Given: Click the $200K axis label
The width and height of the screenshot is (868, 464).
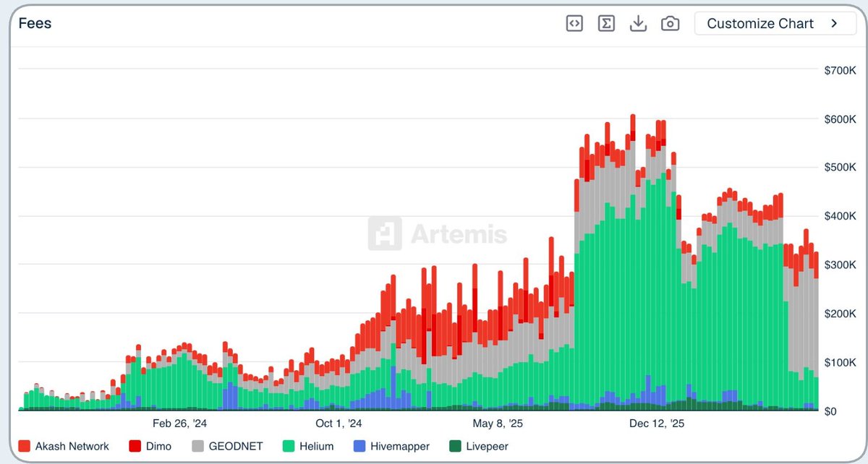Looking at the screenshot, I should [840, 314].
